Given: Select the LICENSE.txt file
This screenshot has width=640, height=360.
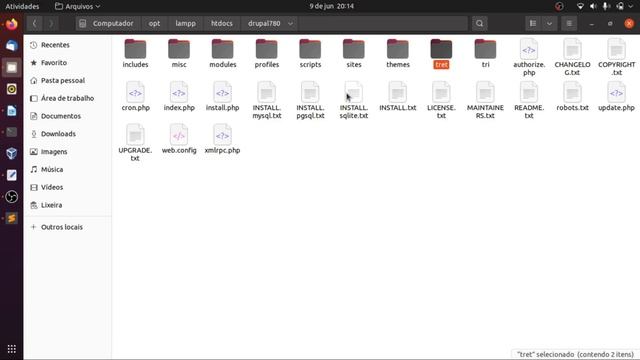Looking at the screenshot, I should [441, 100].
